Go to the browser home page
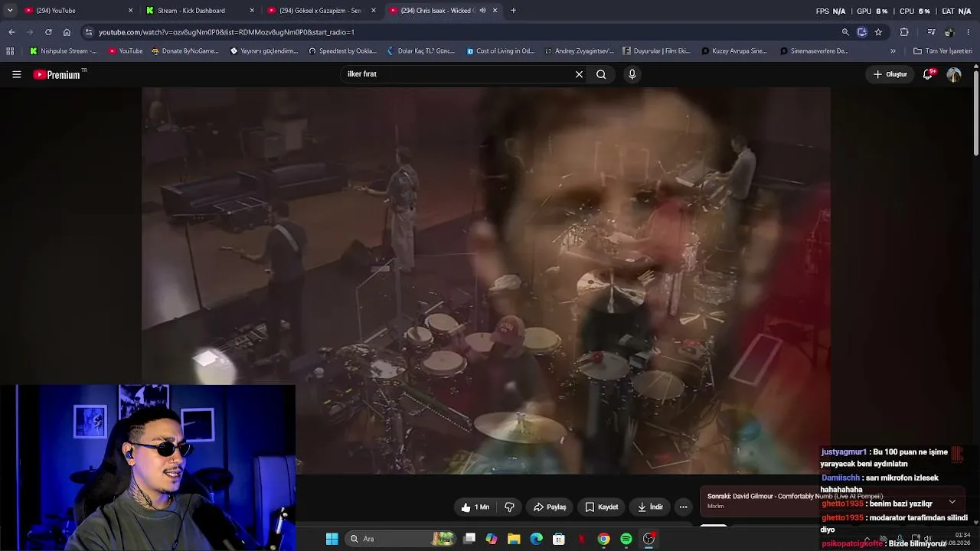980x551 pixels. click(67, 32)
